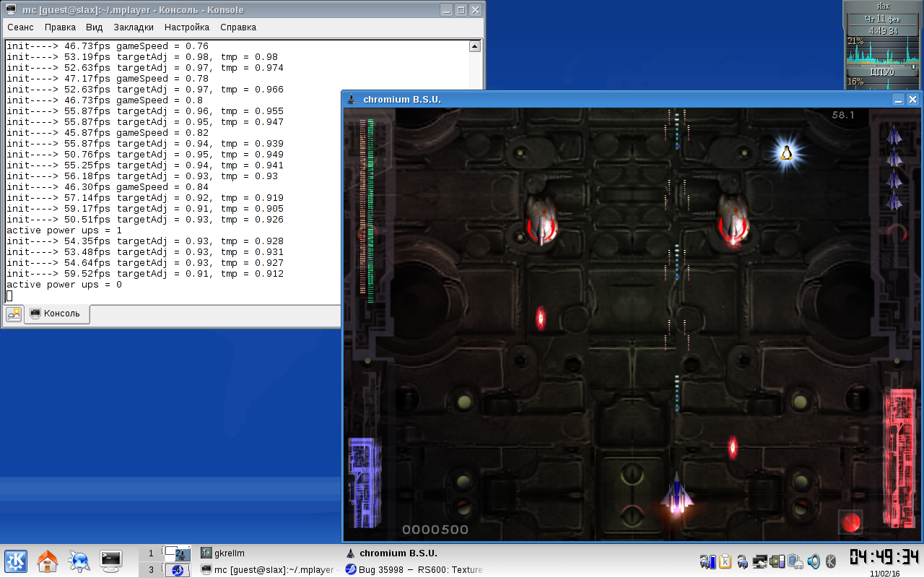Switch to virtual desktop 1
Viewport: 924px width, 578px height.
coord(152,553)
